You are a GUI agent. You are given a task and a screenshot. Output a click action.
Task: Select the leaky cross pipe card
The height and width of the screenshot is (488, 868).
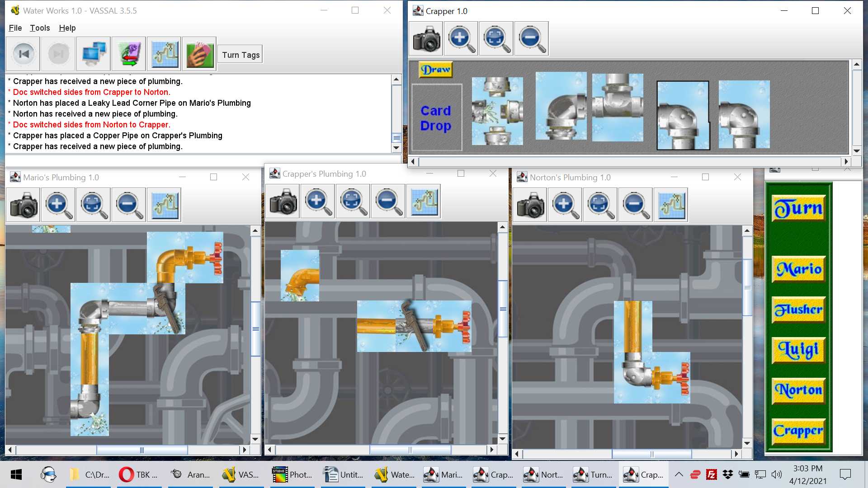coord(497,111)
